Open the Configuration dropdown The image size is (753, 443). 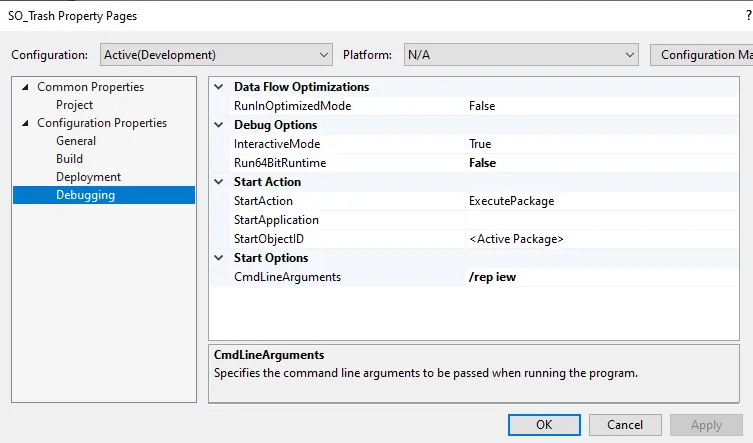click(217, 55)
